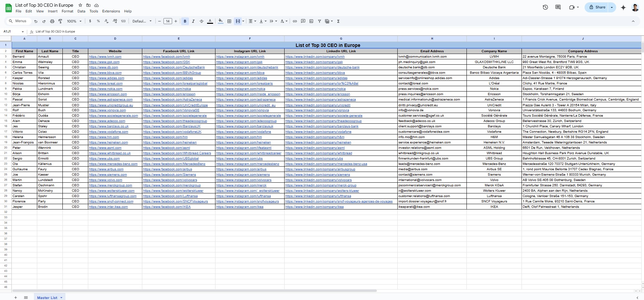This screenshot has height=300, width=644.
Task: Toggle italic formatting
Action: 193,21
